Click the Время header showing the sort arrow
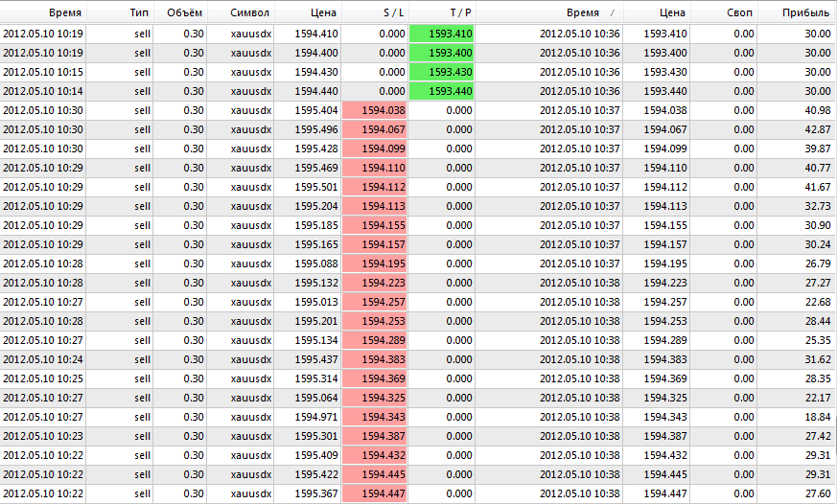 (x=549, y=12)
